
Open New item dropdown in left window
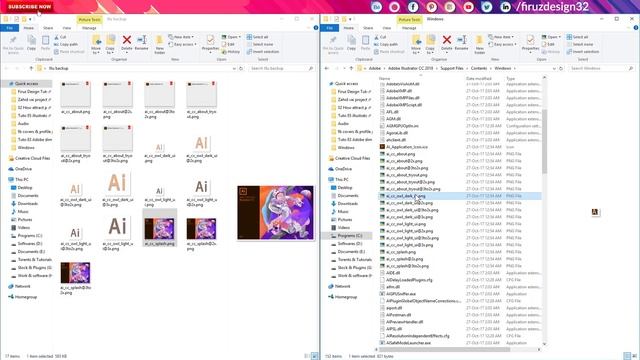pos(181,37)
